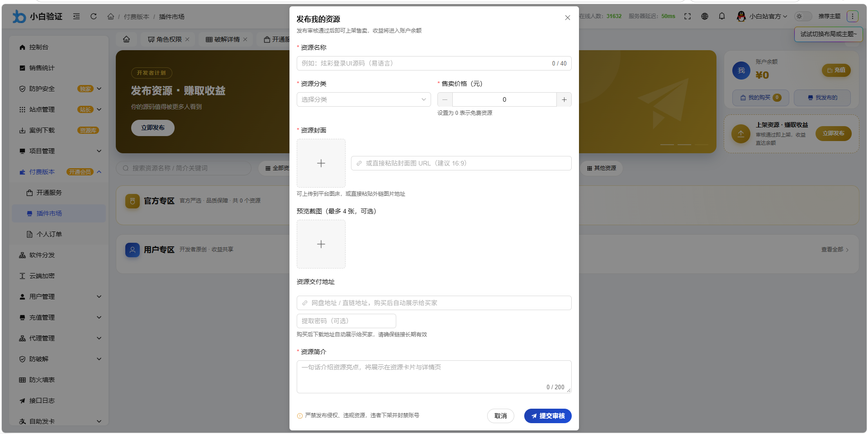The image size is (868, 434).
Task: Open 开通服务 submenu item
Action: point(59,193)
